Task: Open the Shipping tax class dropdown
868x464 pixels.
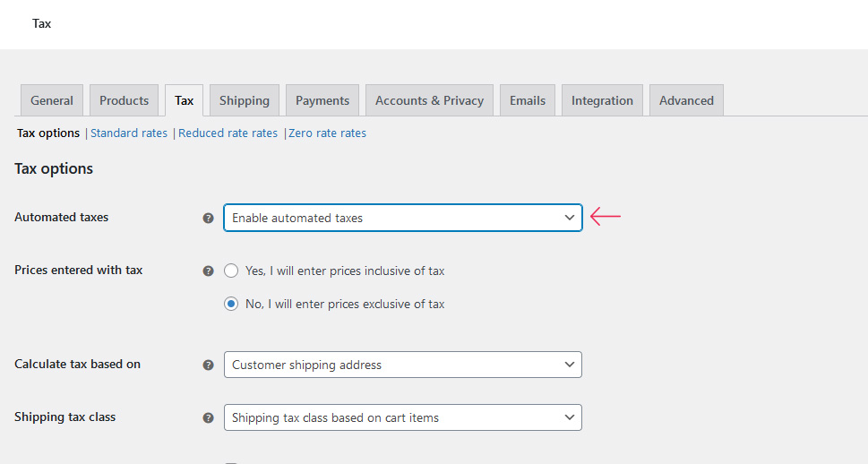Action: [402, 417]
